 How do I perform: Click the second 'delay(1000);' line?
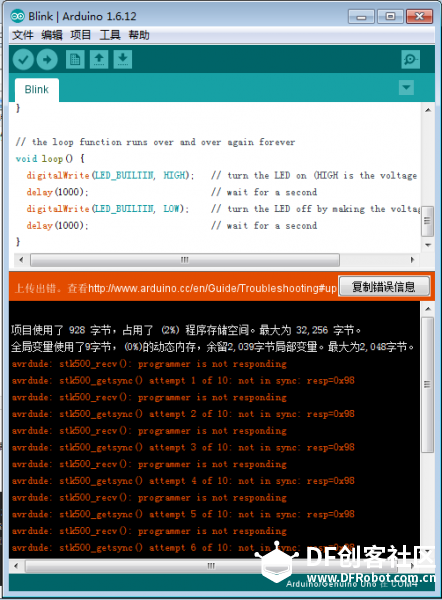[57, 226]
